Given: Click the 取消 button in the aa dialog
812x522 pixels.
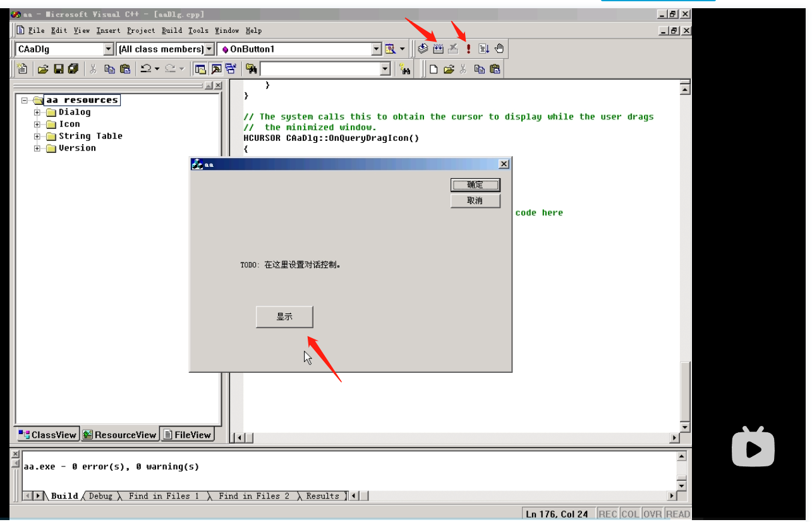Looking at the screenshot, I should point(475,200).
